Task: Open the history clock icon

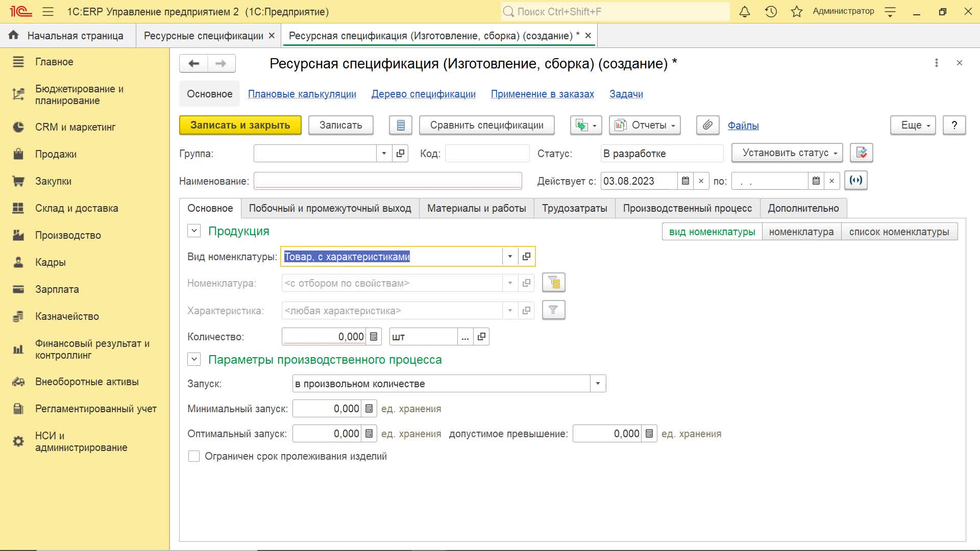Action: [x=771, y=12]
